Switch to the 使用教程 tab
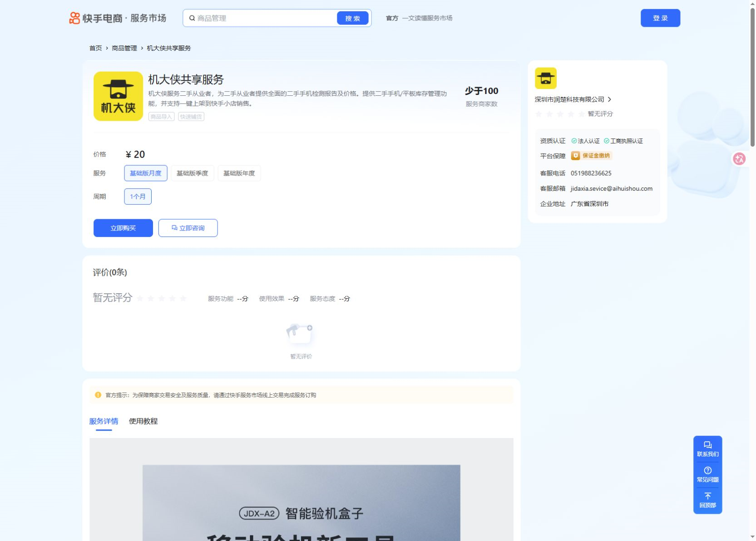 point(143,421)
